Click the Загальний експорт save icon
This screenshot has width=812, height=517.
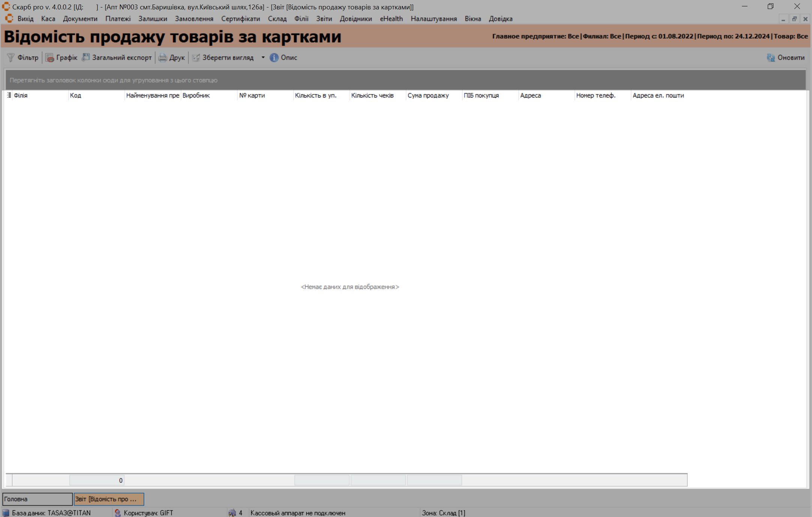(86, 57)
